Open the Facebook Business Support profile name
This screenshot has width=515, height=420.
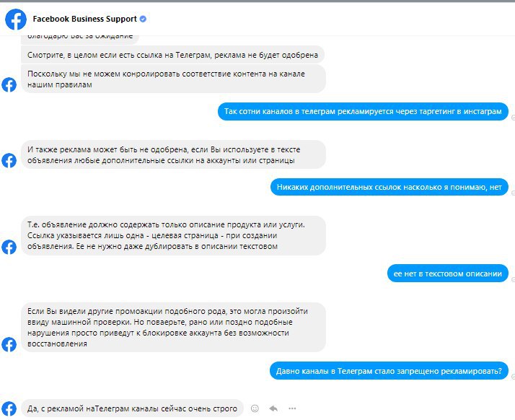coord(84,19)
